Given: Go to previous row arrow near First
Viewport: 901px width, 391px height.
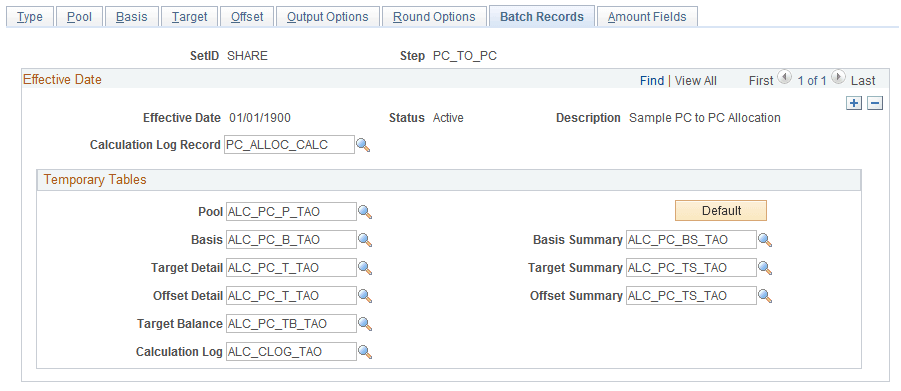Looking at the screenshot, I should [783, 77].
